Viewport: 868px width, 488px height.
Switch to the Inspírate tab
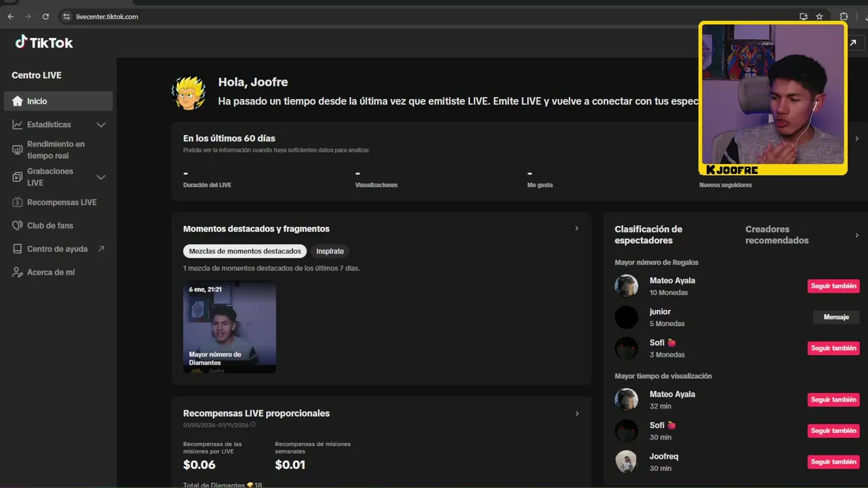(x=330, y=251)
